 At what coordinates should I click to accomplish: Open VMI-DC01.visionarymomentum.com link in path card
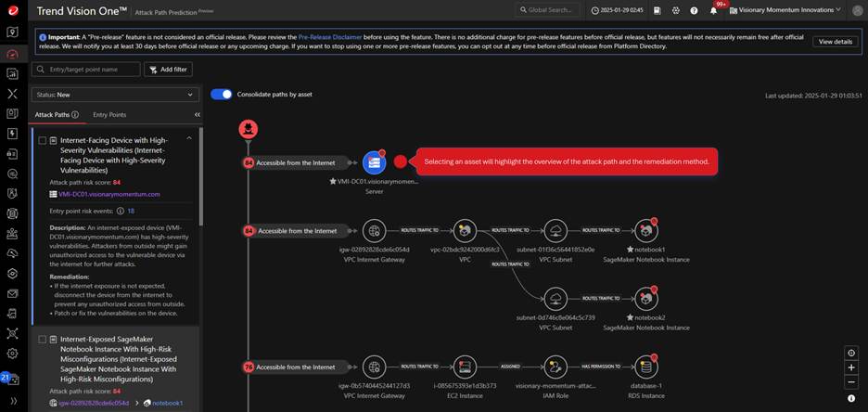(x=109, y=194)
